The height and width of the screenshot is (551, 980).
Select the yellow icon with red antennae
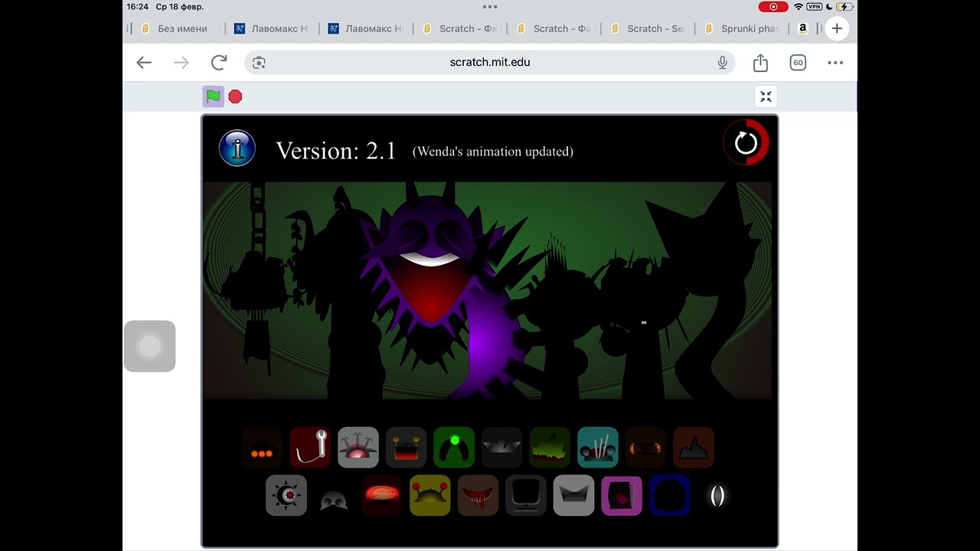[x=430, y=496]
